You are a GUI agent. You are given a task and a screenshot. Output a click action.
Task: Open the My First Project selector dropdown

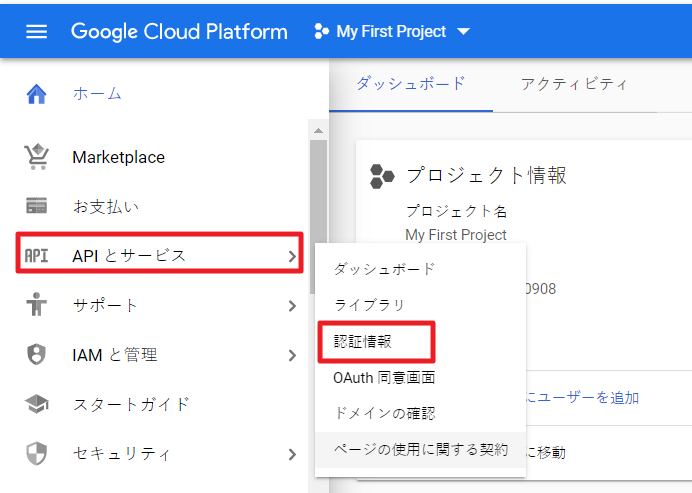coord(392,32)
